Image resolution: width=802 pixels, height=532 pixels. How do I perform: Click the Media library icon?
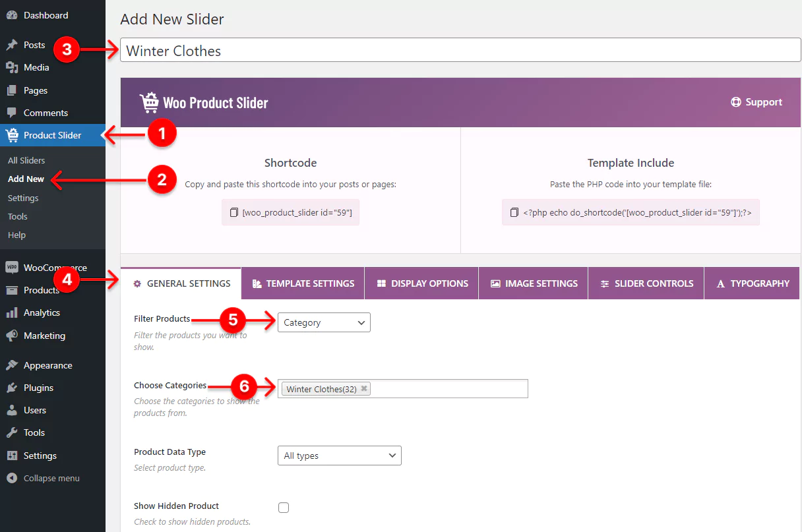(12, 67)
